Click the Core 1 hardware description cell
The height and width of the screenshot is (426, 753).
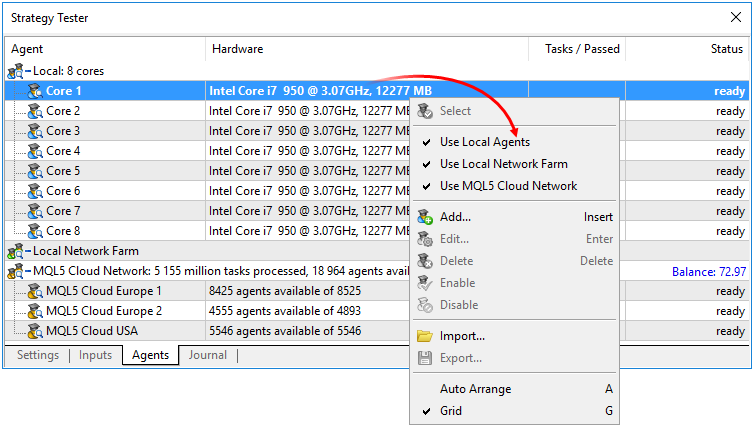(367, 91)
